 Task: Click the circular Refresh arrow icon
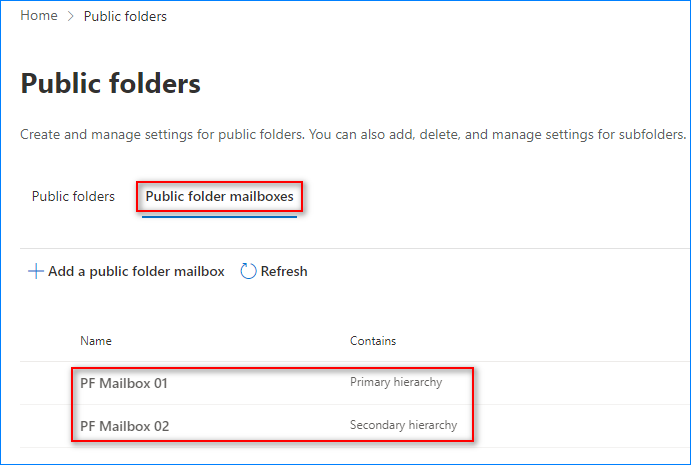click(x=248, y=271)
